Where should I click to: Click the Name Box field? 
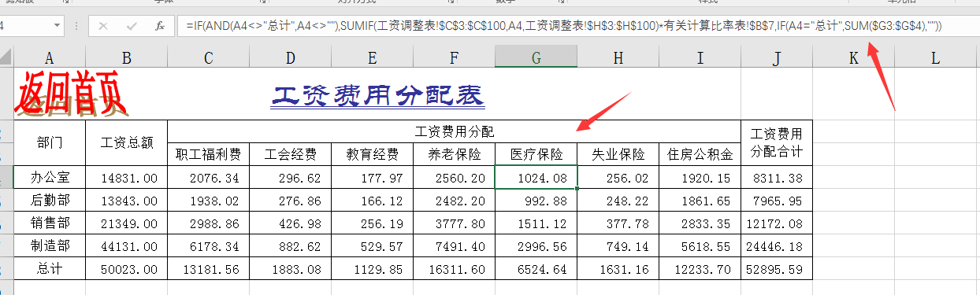26,25
